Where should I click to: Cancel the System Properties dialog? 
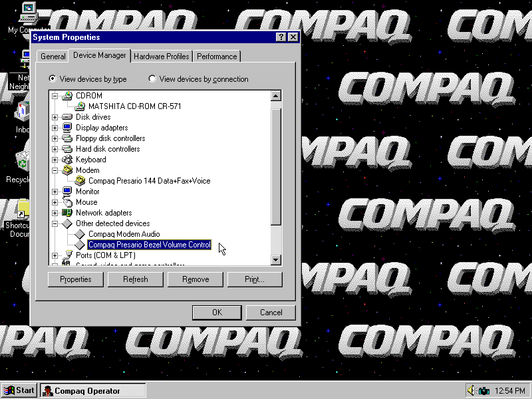[271, 312]
